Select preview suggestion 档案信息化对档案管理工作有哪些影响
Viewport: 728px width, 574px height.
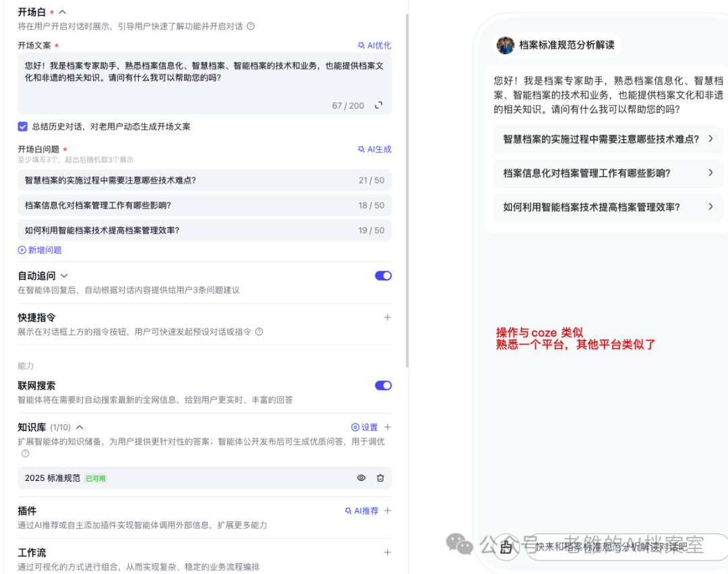[x=608, y=173]
